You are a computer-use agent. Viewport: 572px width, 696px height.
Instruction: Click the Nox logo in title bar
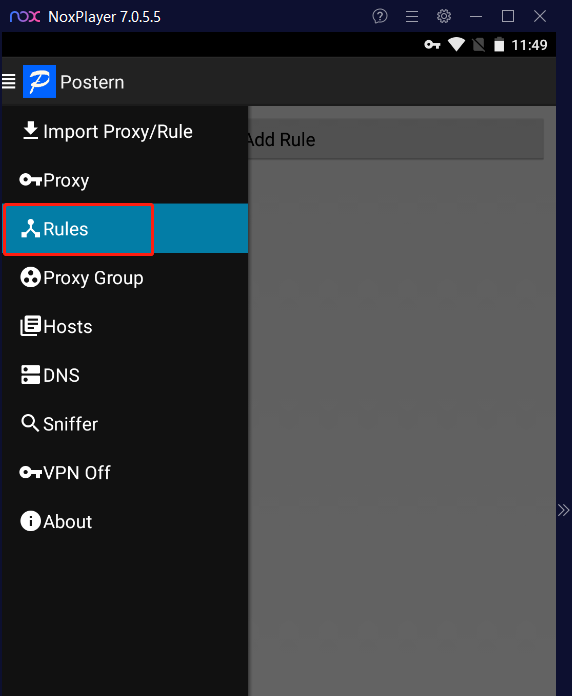(x=25, y=16)
